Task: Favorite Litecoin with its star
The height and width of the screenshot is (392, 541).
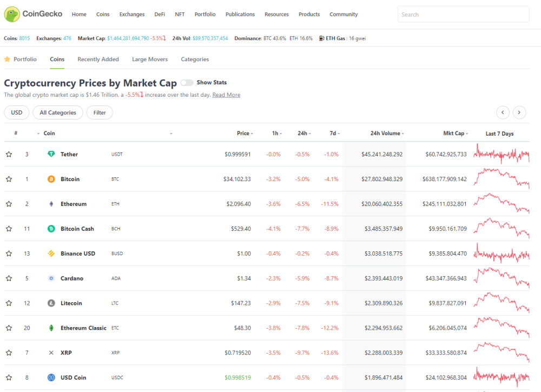Action: click(x=9, y=303)
